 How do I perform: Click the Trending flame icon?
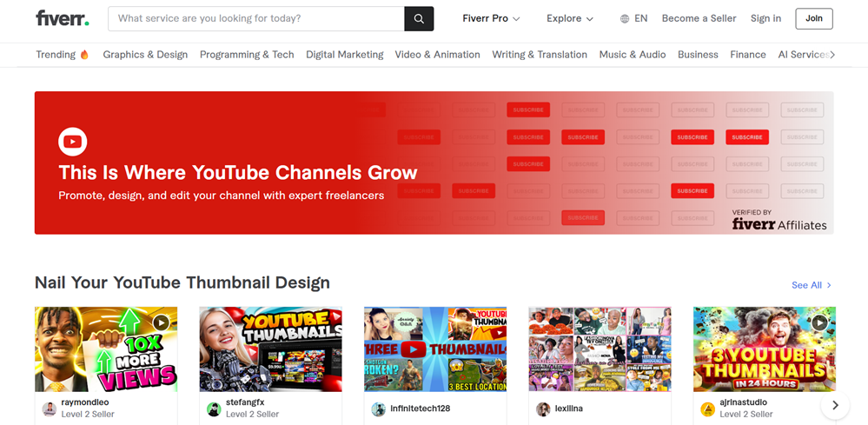pos(84,54)
